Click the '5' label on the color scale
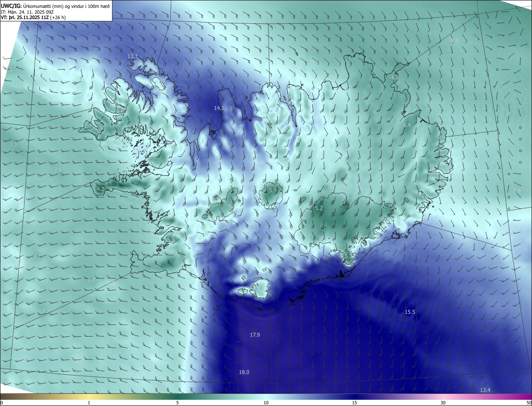Image resolution: width=532 pixels, height=406 pixels. pyautogui.click(x=177, y=403)
